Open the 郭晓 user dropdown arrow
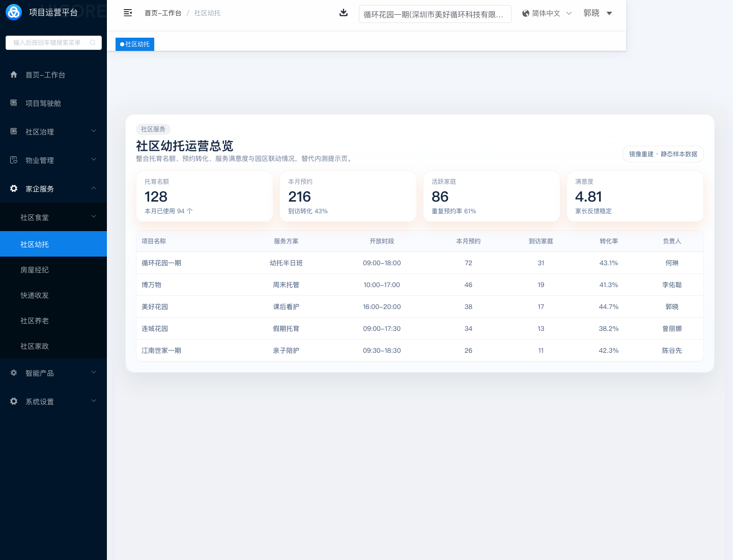This screenshot has width=733, height=560. 609,13
